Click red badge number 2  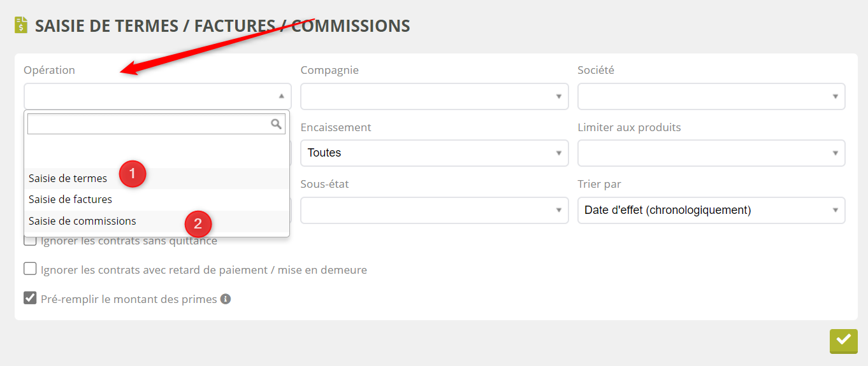[x=198, y=223]
